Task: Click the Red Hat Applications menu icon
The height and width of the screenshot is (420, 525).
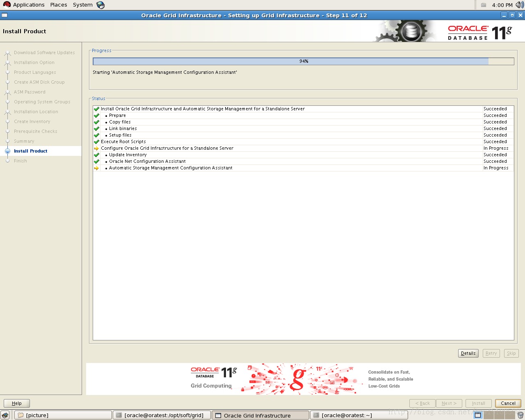Action: pos(7,5)
